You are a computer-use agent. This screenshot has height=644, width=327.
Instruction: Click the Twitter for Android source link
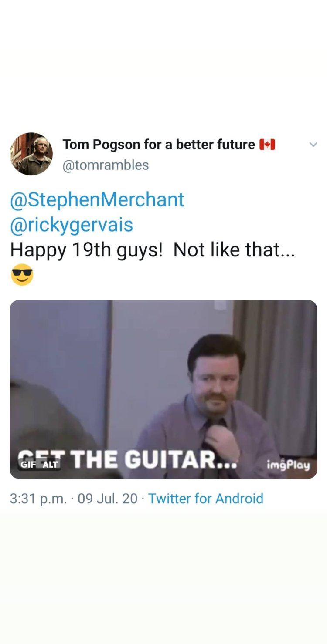(206, 498)
